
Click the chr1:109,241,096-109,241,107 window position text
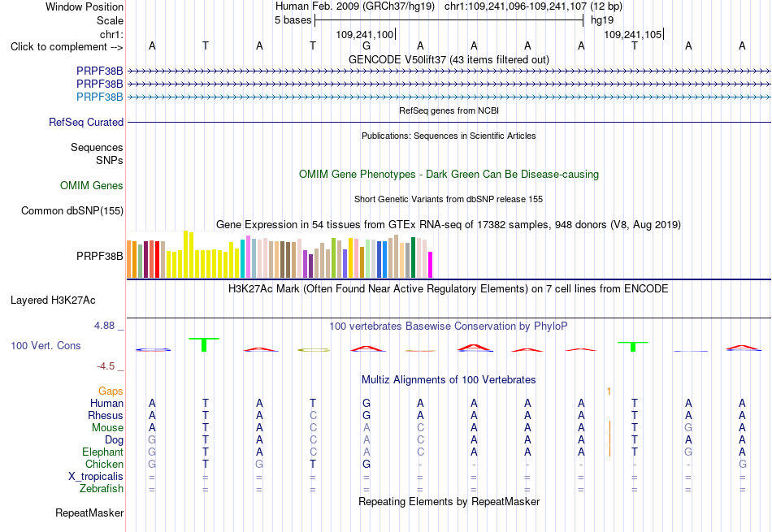533,6
